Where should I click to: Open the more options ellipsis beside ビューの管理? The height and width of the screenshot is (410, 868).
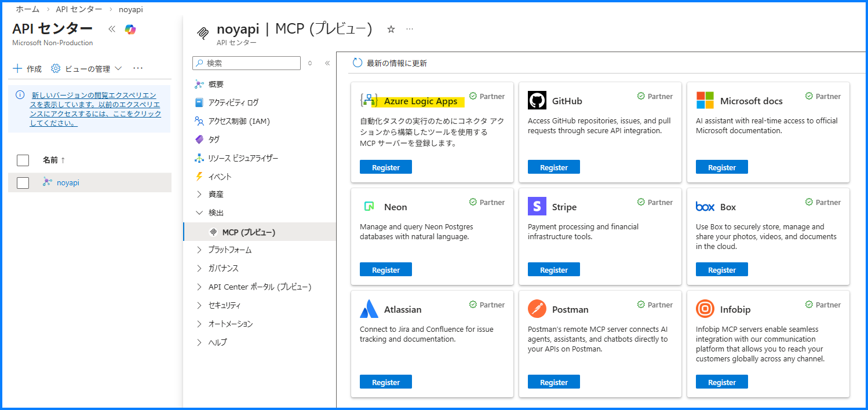pos(138,68)
